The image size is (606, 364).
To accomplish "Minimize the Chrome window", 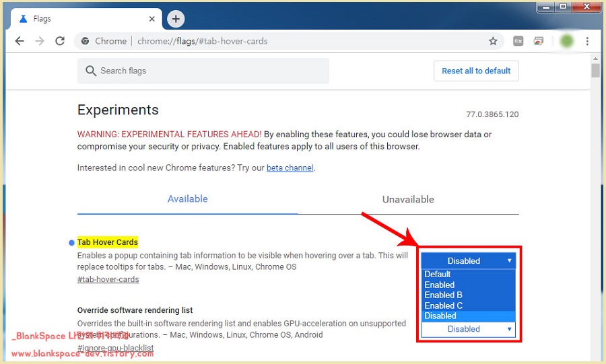I will pyautogui.click(x=545, y=7).
